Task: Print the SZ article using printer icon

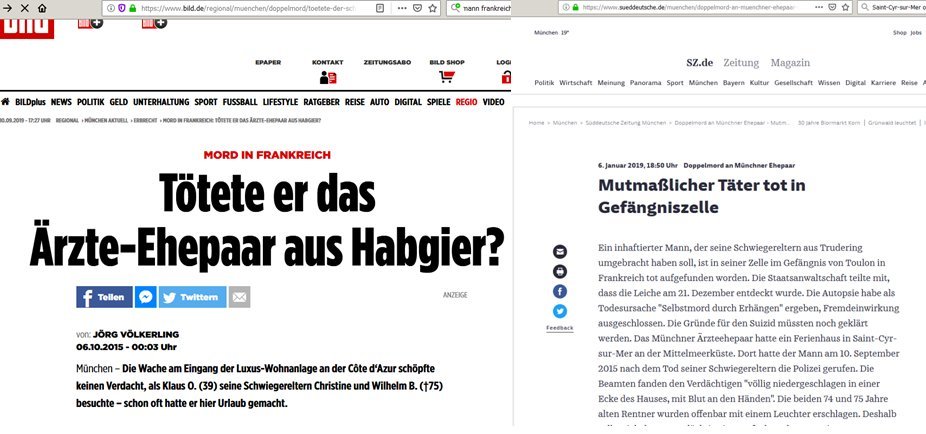Action: (x=560, y=271)
